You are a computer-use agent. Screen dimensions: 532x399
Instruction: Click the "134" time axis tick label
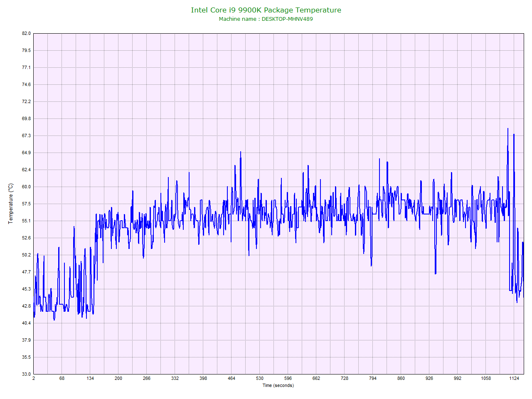tap(90, 378)
